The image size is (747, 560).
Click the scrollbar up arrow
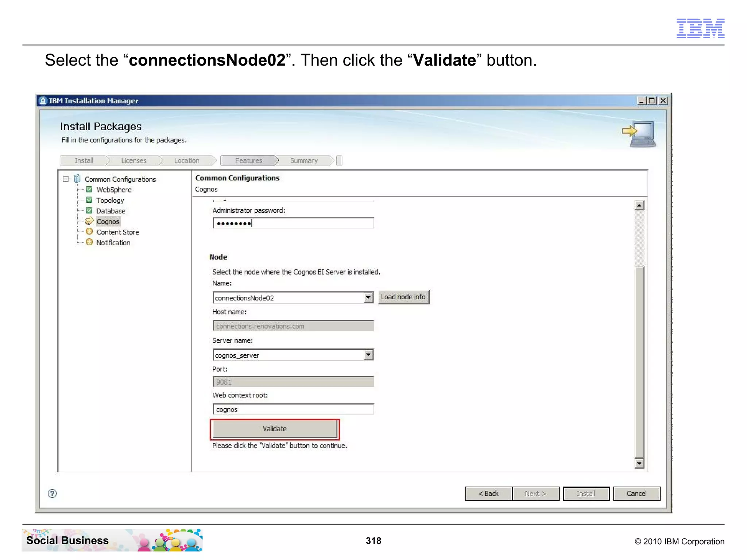pyautogui.click(x=639, y=206)
